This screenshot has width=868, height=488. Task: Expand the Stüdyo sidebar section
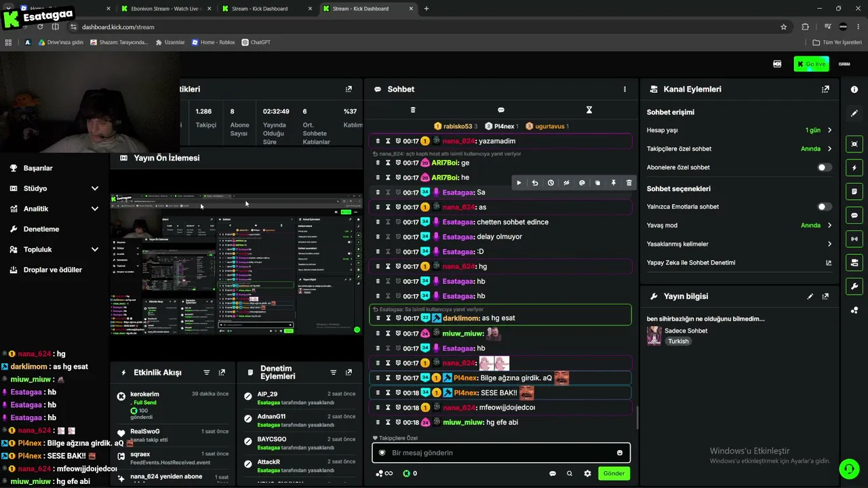tap(55, 188)
